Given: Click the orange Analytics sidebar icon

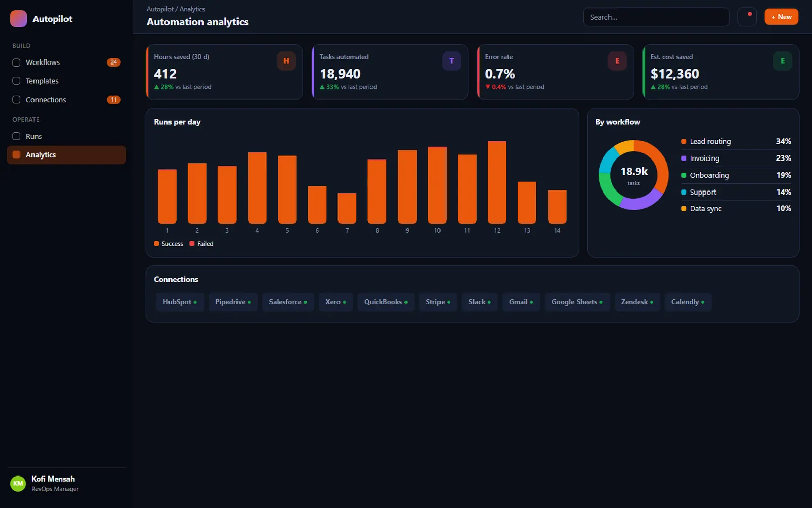Looking at the screenshot, I should pos(16,155).
